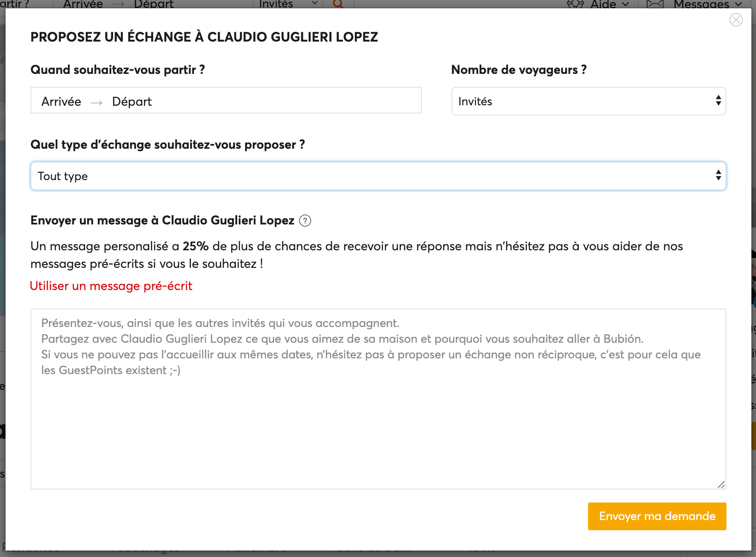Select the Départ date field in dialog
The height and width of the screenshot is (557, 756).
[132, 102]
